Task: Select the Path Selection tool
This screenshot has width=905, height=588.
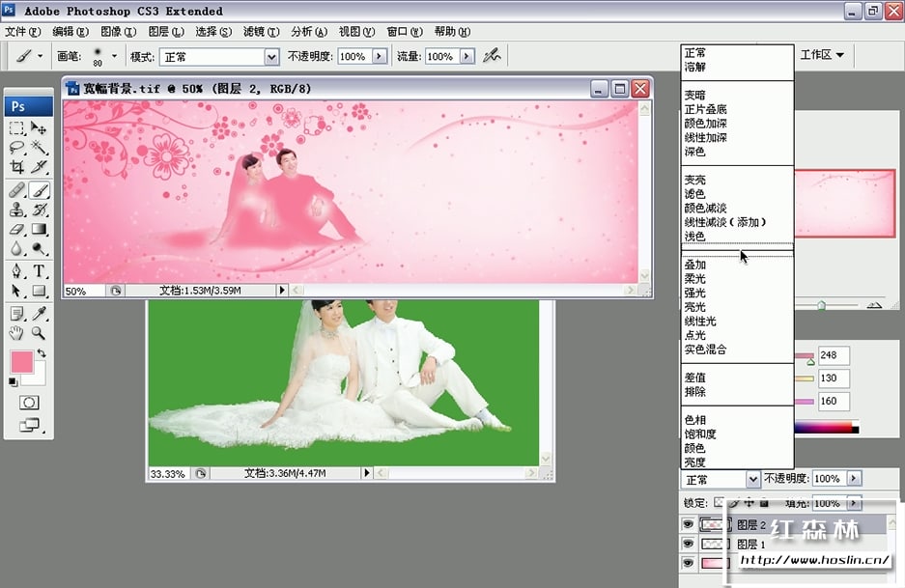Action: coord(16,291)
